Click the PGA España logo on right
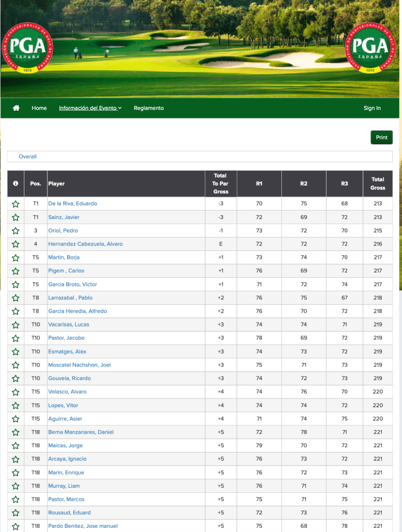 (370, 48)
